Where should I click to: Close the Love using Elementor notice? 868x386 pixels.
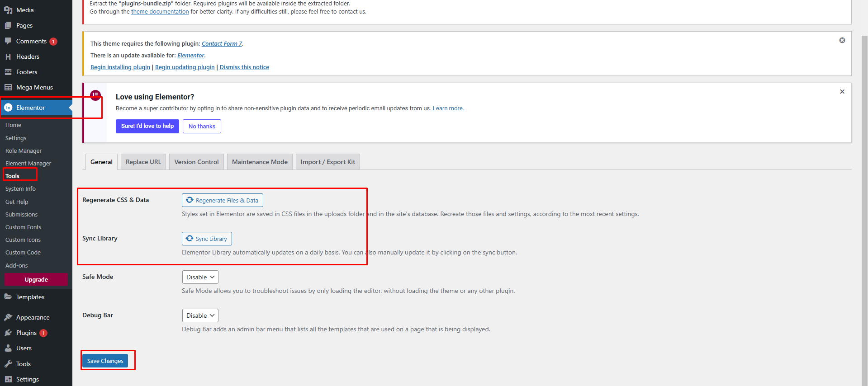842,91
